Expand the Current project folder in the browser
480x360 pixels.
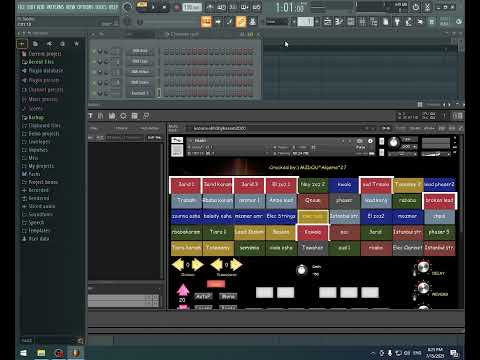point(41,54)
